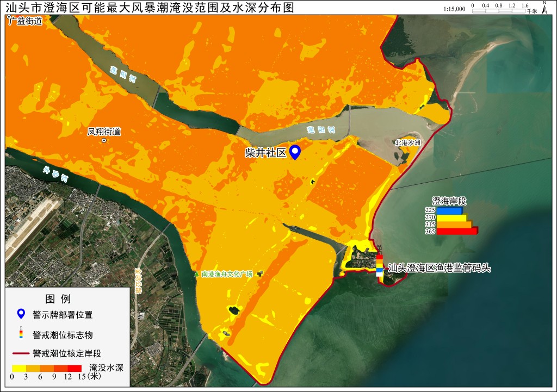Click the north arrow compass symbol
This screenshot has width=557, height=392.
click(544, 8)
